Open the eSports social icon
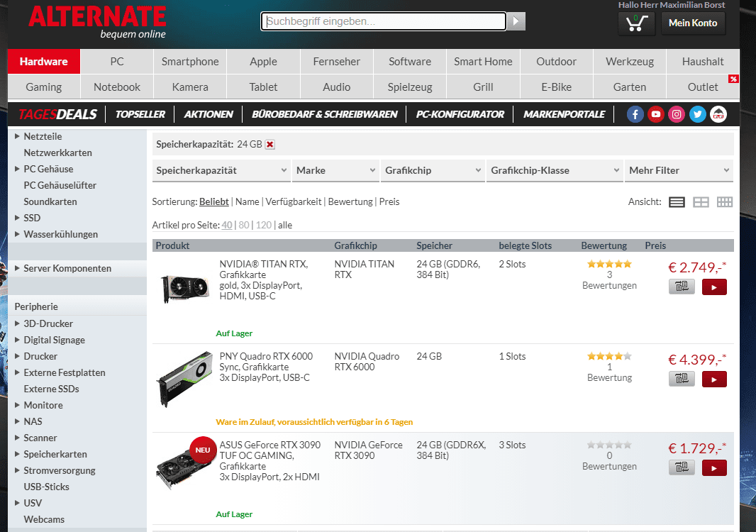Screen dimensions: 756x532 pyautogui.click(x=718, y=114)
